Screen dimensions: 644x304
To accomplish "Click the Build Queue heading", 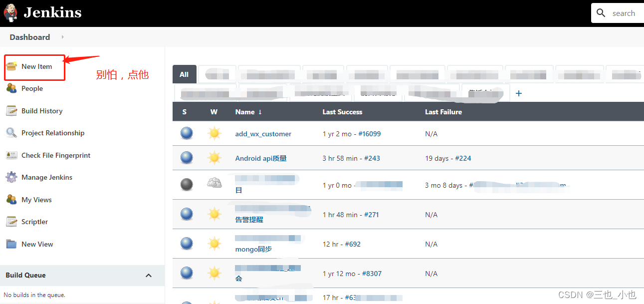I will tap(25, 275).
